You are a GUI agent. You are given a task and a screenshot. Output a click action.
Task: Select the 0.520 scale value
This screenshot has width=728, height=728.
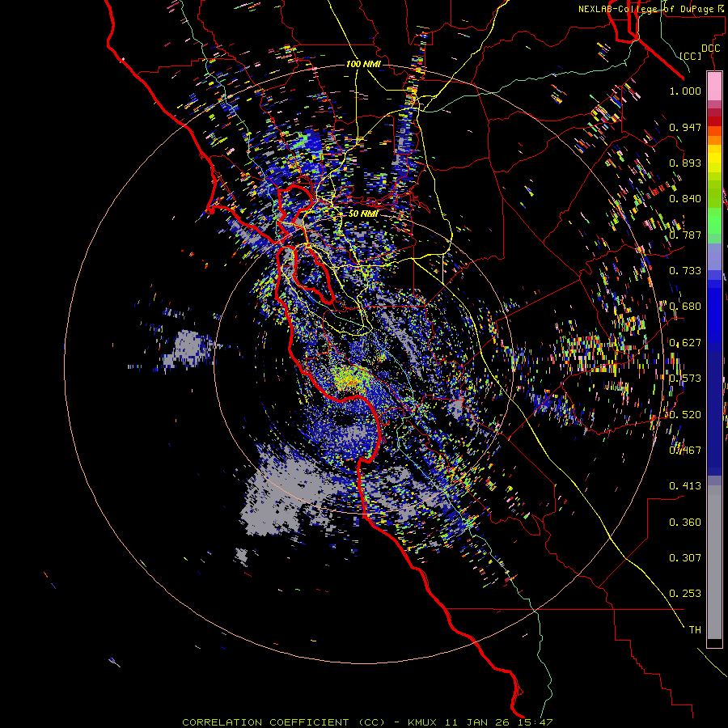click(685, 415)
